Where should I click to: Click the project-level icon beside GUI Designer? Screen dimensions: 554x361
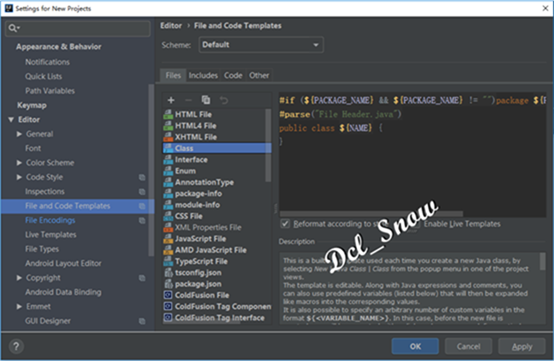pos(142,321)
